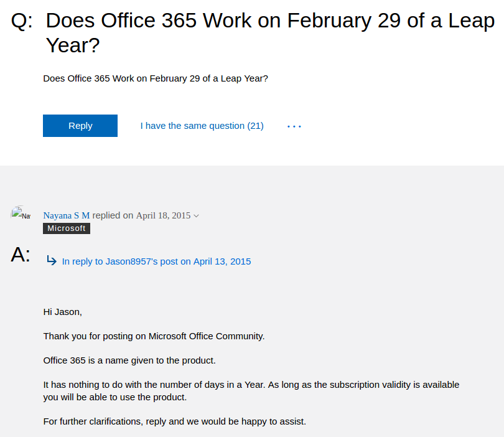Follow "In reply to Jason8957's post" link
504x437 pixels.
coord(156,261)
